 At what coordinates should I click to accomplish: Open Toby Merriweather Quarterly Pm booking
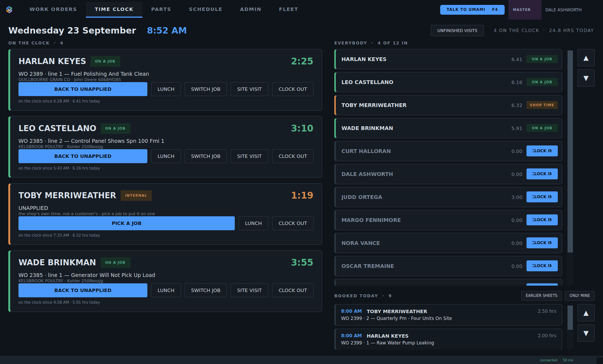click(448, 315)
